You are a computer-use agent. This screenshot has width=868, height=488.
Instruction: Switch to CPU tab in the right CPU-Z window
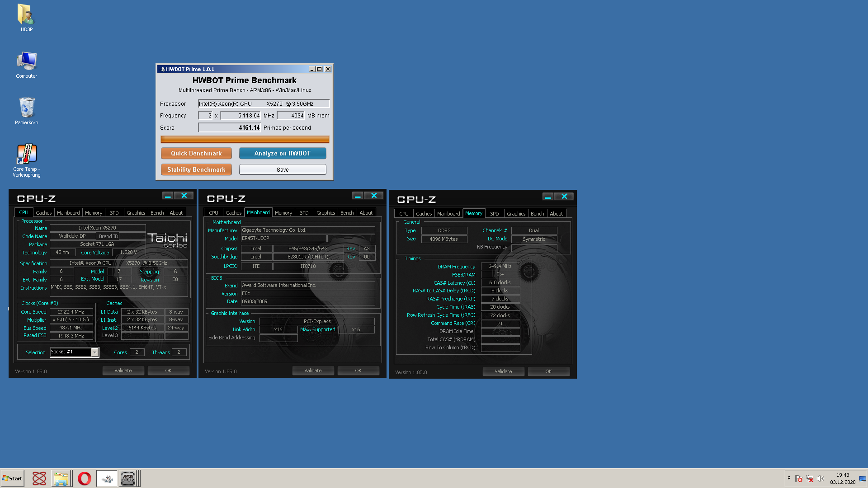pos(404,214)
